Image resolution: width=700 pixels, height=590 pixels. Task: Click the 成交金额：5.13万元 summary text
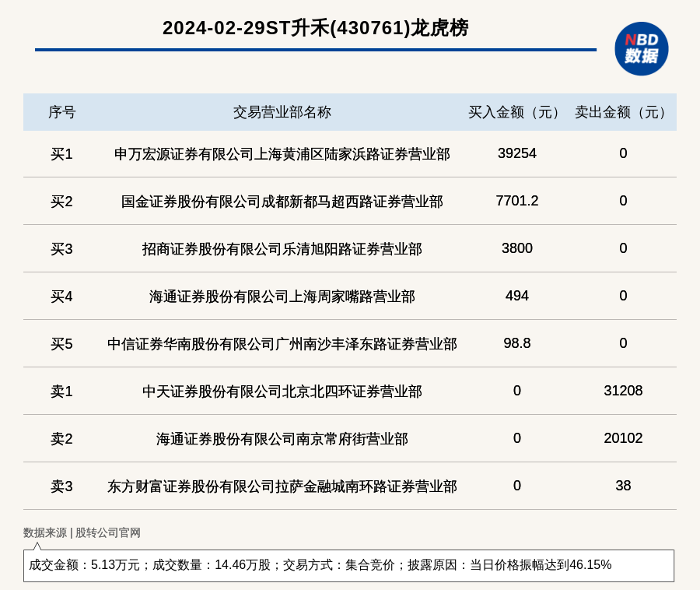coord(84,565)
